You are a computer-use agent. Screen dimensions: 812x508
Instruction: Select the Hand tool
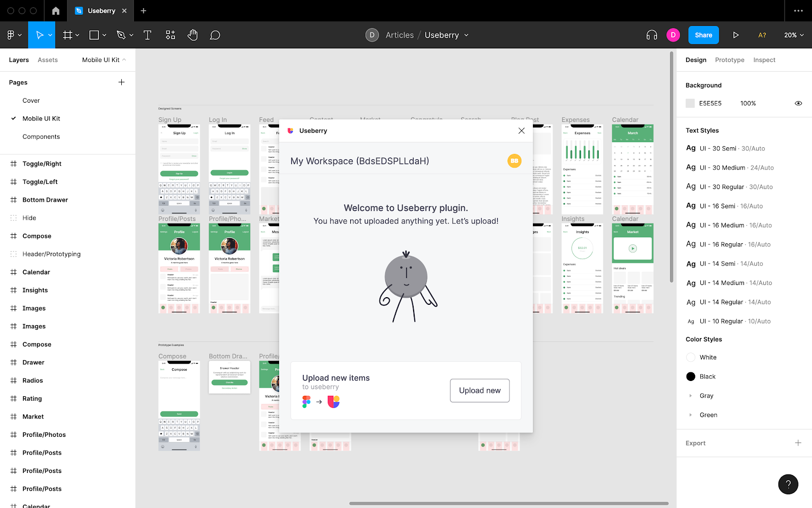click(x=192, y=35)
